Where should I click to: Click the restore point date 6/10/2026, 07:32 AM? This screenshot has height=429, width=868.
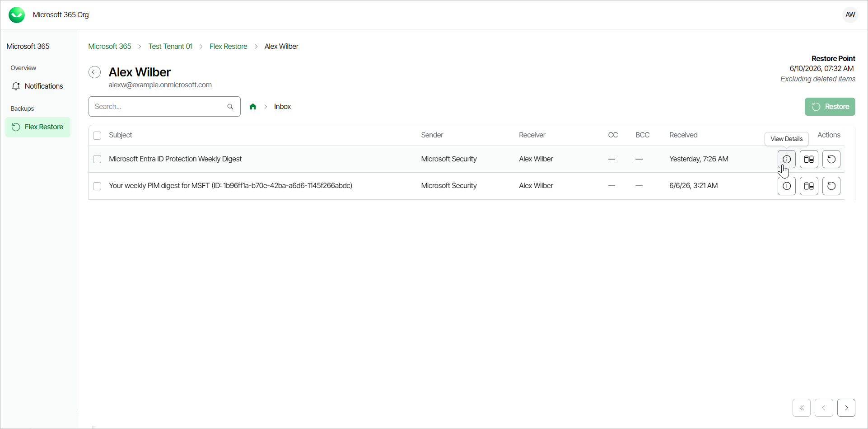[821, 69]
